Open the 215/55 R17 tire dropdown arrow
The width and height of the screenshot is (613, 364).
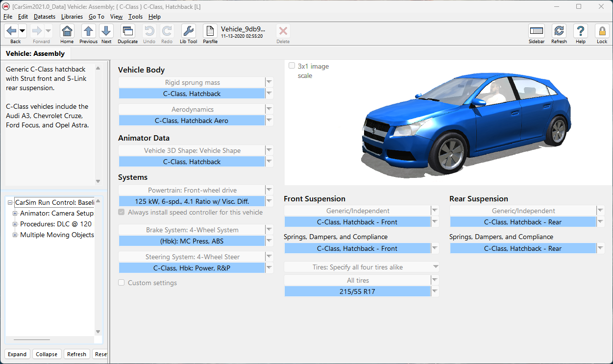point(435,291)
